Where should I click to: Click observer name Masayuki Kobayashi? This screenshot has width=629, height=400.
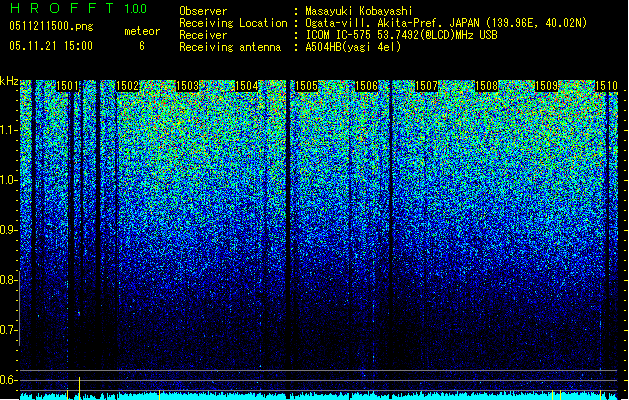pos(359,12)
